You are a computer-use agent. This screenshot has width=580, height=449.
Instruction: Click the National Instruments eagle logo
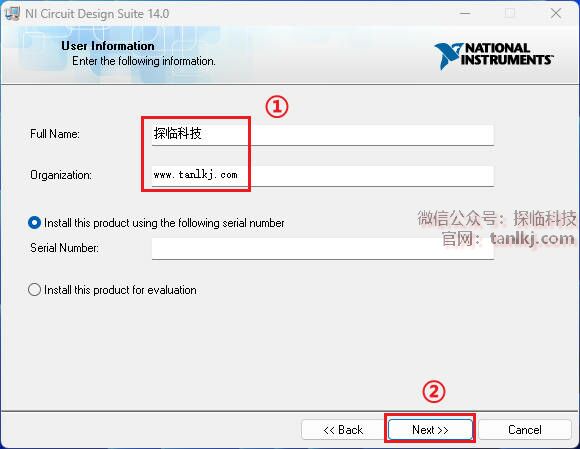[x=448, y=56]
